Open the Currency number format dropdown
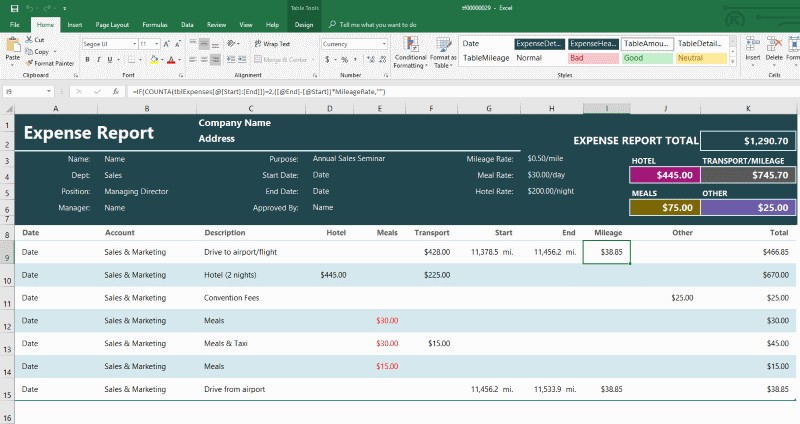The width and height of the screenshot is (800, 424). [384, 44]
